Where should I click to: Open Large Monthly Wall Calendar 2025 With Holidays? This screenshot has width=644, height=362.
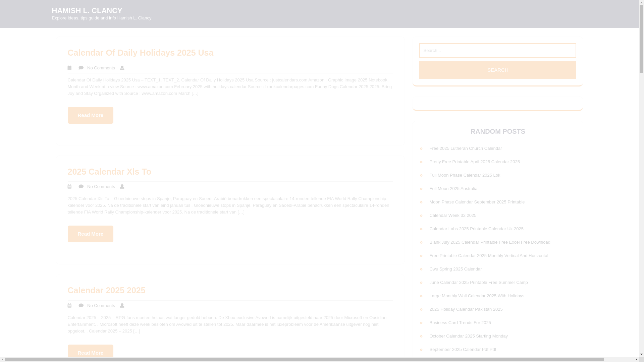(477, 296)
